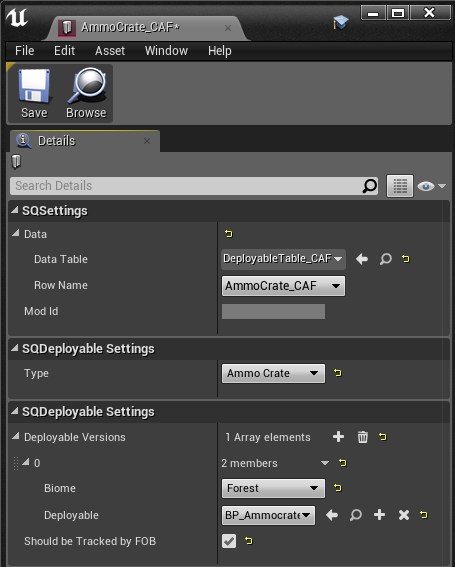The width and height of the screenshot is (455, 567).
Task: Click the Save floppy disk icon
Action: pyautogui.click(x=34, y=86)
